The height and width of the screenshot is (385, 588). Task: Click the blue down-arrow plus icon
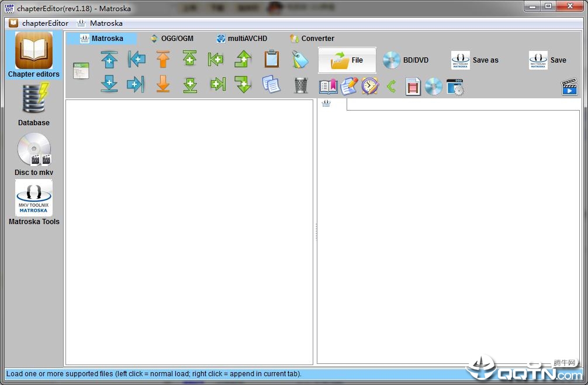(x=109, y=84)
